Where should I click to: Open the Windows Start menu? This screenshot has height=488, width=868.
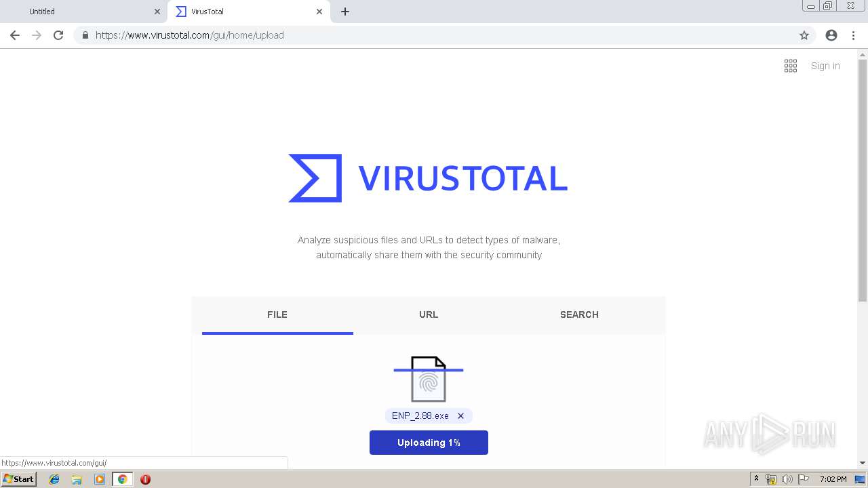(19, 479)
